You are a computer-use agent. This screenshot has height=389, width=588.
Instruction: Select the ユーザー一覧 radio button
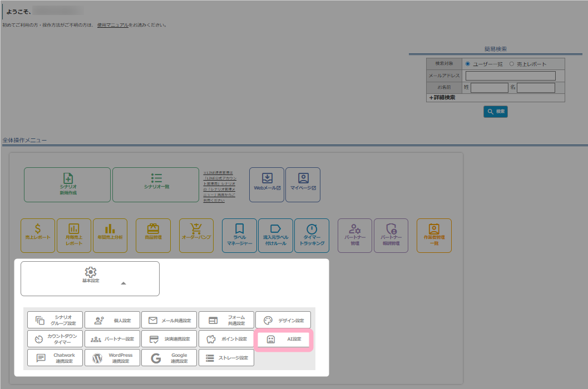coord(468,64)
